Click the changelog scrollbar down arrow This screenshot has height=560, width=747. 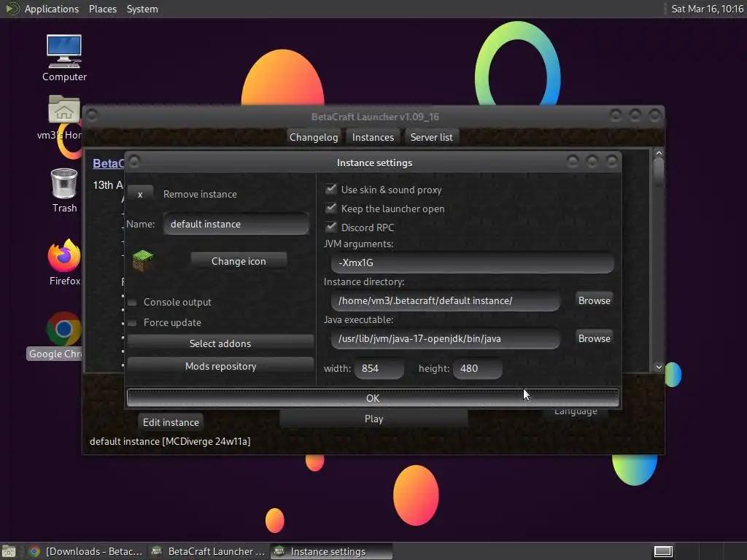tap(659, 367)
